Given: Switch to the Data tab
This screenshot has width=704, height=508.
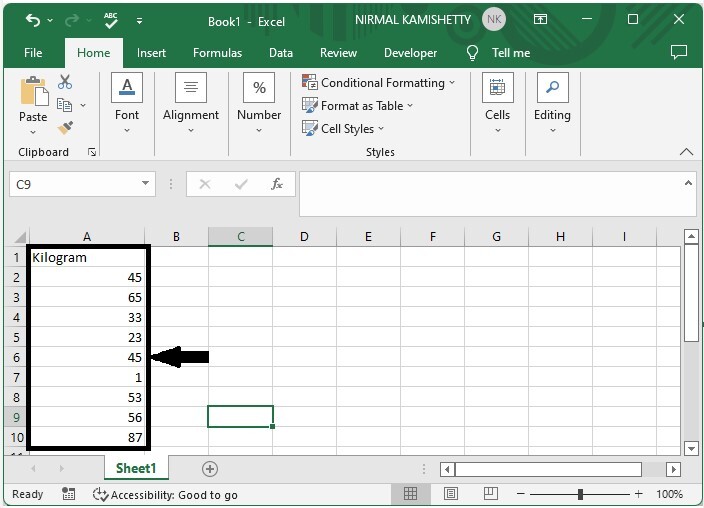Looking at the screenshot, I should tap(281, 53).
